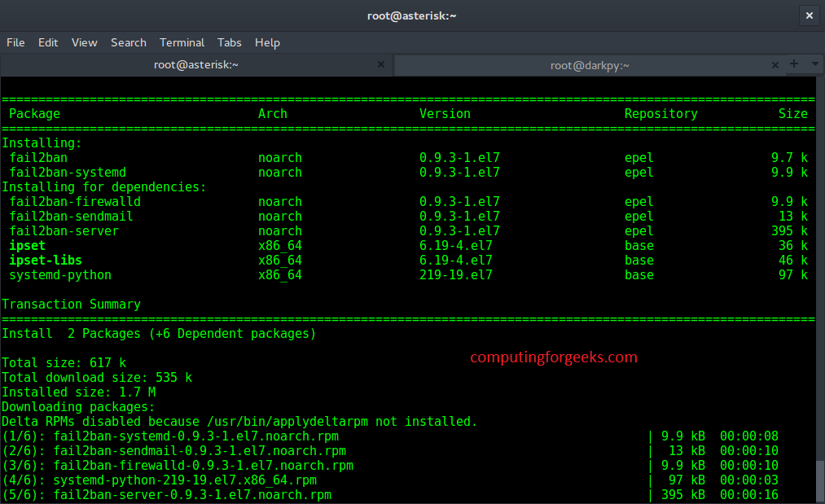Click the 'Package' column header text

(x=35, y=114)
